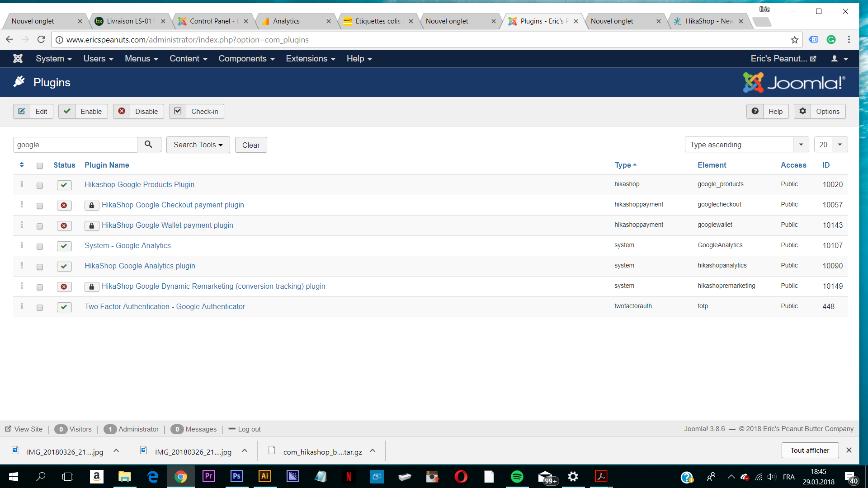The height and width of the screenshot is (488, 868).
Task: Open the Windows Start menu
Action: click(x=14, y=477)
